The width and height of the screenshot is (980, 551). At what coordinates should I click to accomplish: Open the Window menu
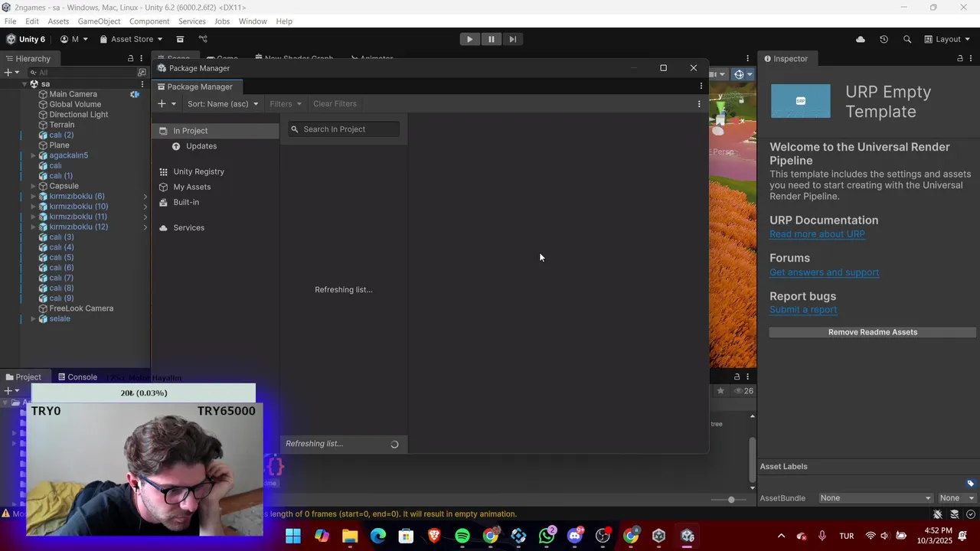(x=253, y=21)
